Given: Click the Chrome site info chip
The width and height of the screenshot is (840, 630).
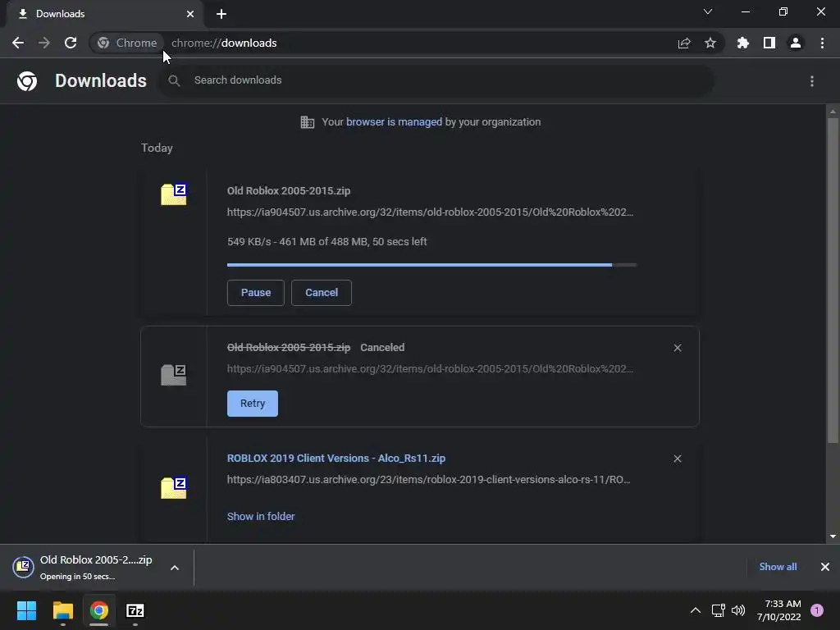Looking at the screenshot, I should [127, 43].
